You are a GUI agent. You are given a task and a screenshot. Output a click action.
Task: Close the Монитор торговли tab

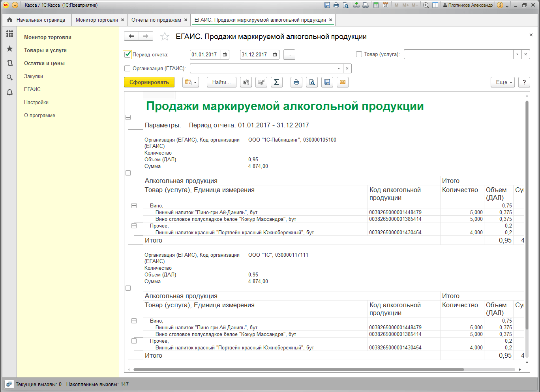123,20
